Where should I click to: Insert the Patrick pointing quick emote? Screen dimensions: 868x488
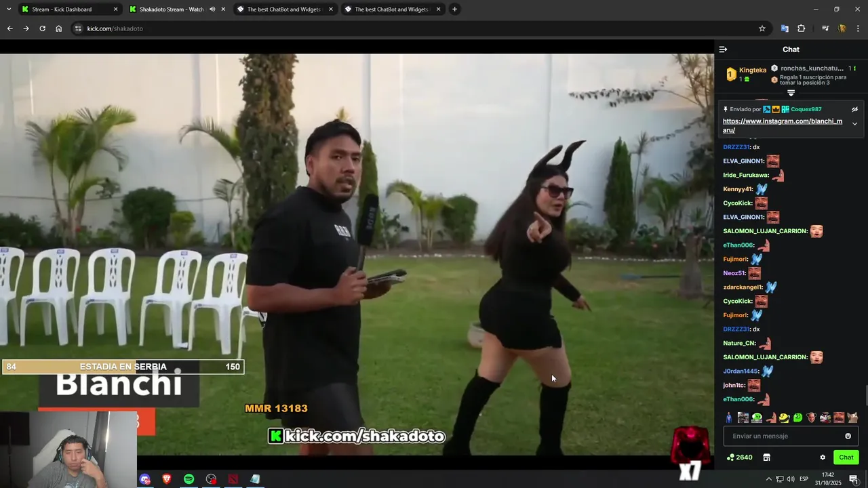[x=770, y=418]
